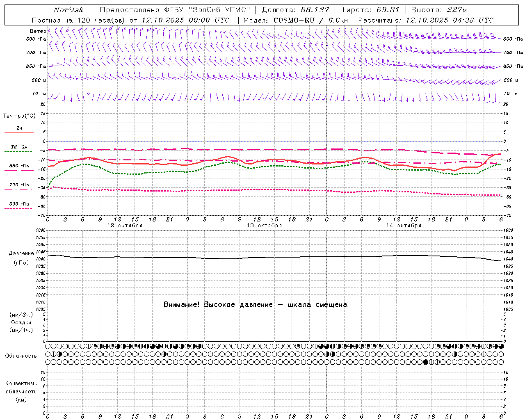Click 'Внимание! Высокое давление – шкала смещена' warning

pyautogui.click(x=256, y=305)
